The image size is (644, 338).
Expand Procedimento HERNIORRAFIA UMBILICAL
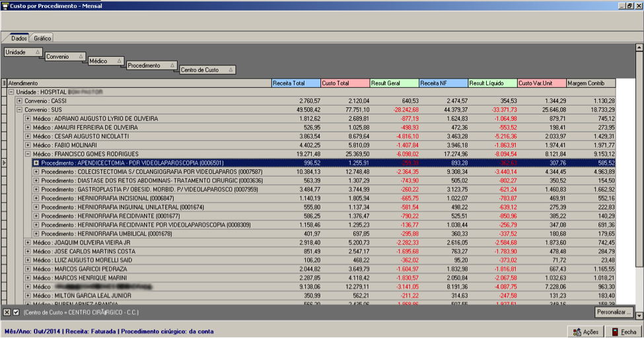[x=36, y=233]
